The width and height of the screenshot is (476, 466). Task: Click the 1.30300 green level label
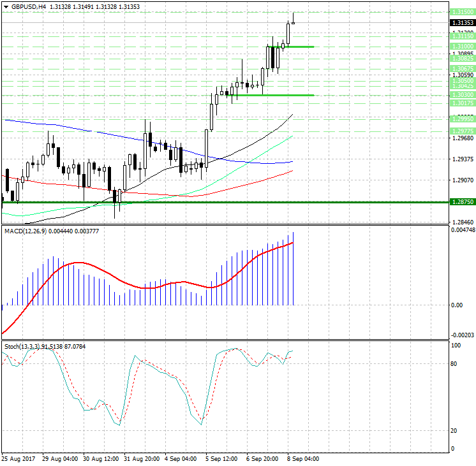(463, 95)
